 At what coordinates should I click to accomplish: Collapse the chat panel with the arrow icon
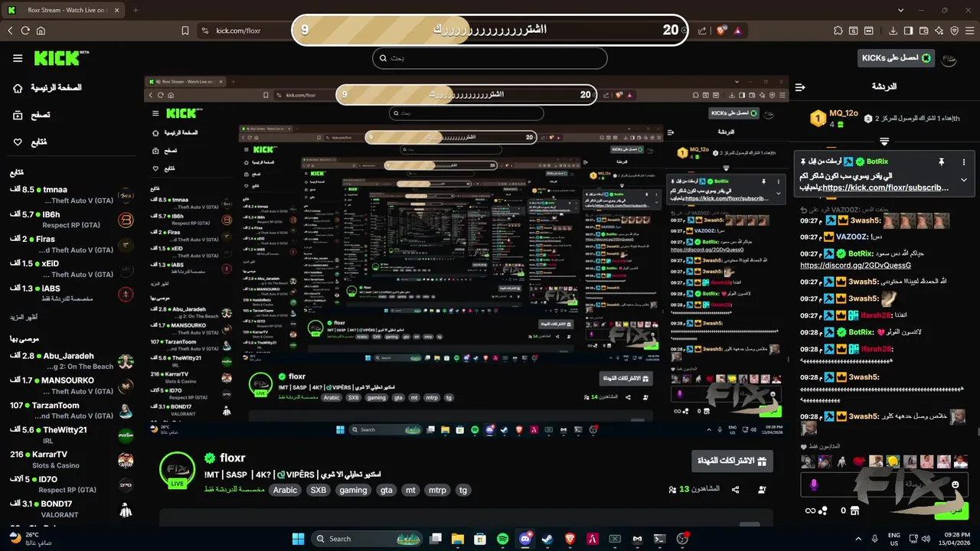(800, 87)
